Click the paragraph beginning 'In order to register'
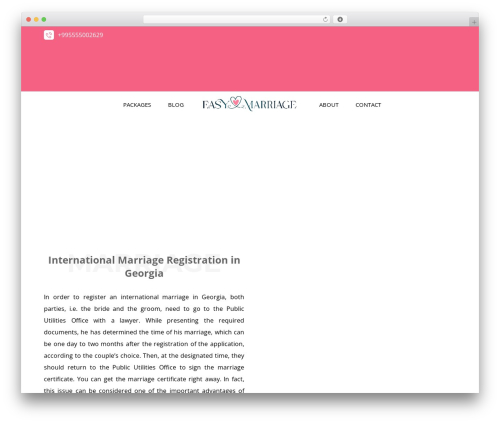The width and height of the screenshot is (500, 423). [144, 344]
